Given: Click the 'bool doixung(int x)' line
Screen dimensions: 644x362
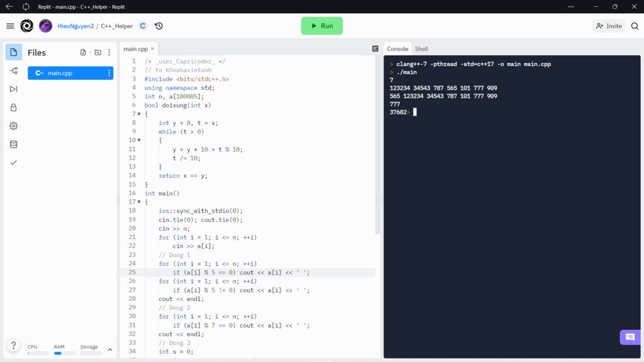Looking at the screenshot, I should [x=177, y=106].
